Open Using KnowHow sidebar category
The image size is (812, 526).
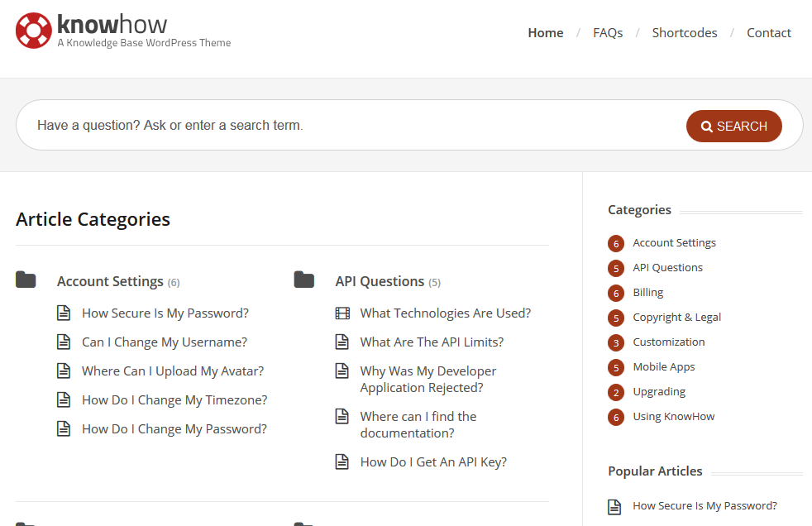click(674, 417)
